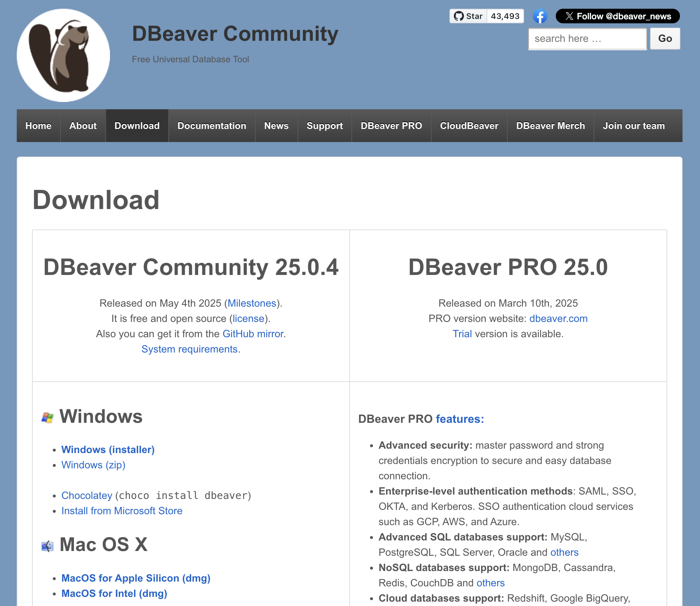Click Released on March 10th, 2025 text

[x=508, y=303]
